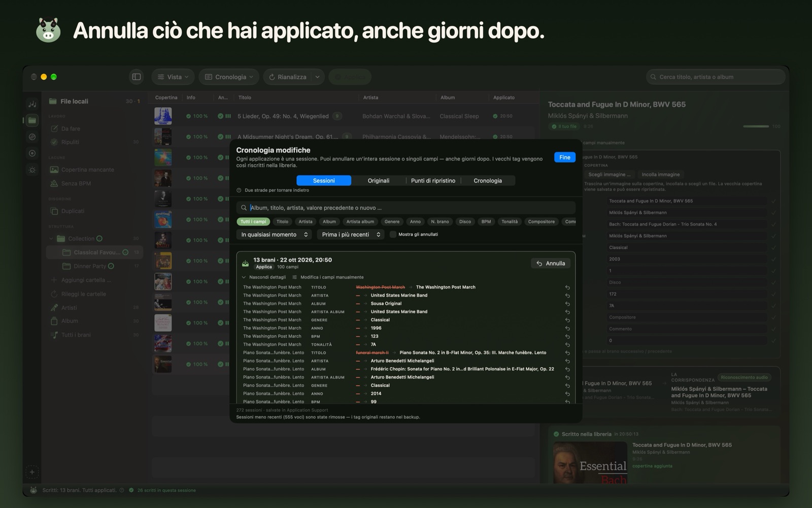812x508 pixels.
Task: Select the 'Tutti i campi' filter chip
Action: coord(253,221)
